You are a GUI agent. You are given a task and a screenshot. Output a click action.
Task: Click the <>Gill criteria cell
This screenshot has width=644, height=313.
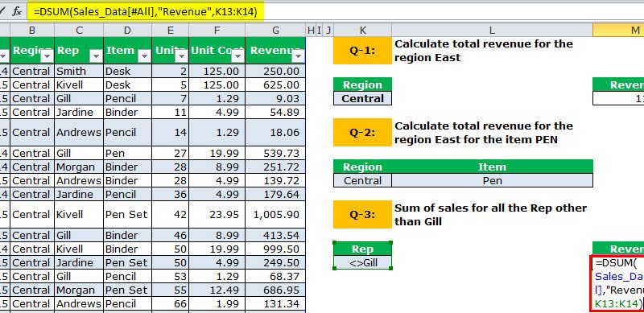tap(362, 262)
